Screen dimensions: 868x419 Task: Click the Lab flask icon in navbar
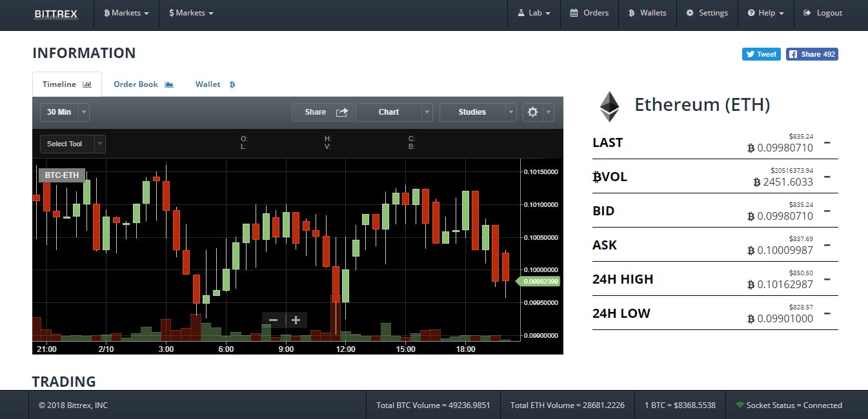(521, 13)
